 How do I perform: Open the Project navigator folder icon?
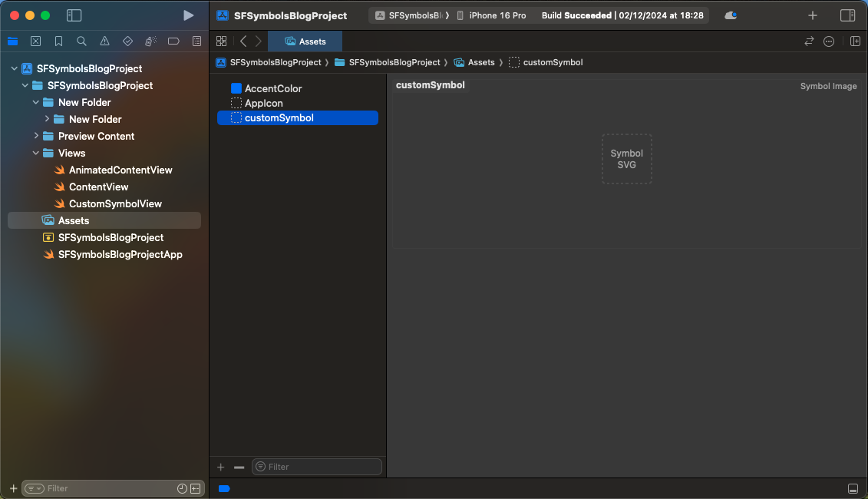[x=13, y=41]
